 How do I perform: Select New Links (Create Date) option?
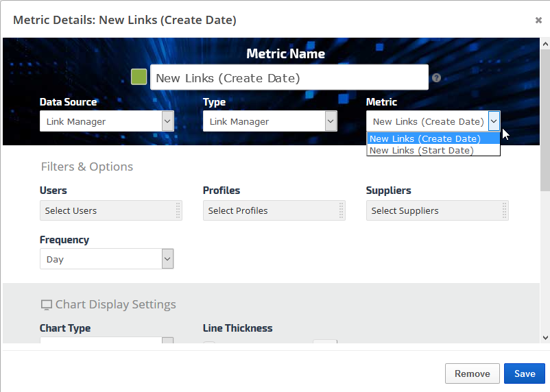(425, 138)
